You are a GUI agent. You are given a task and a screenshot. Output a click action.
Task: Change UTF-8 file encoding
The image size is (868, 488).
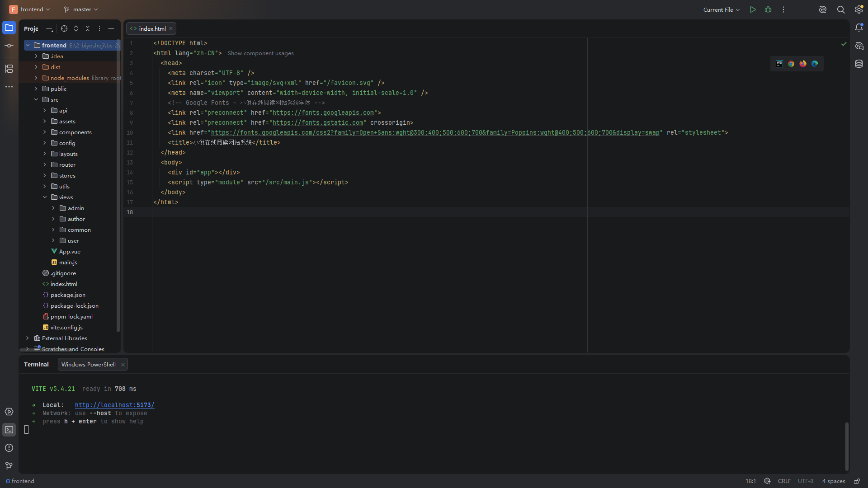click(x=806, y=481)
